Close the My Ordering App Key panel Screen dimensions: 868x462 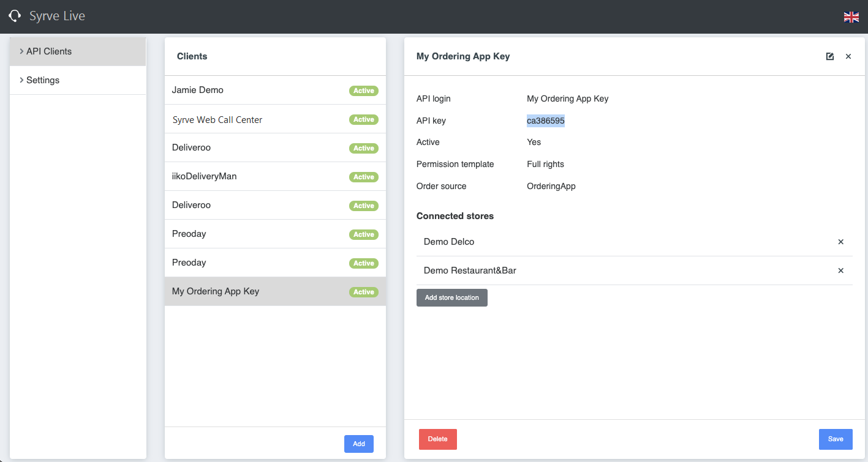click(x=848, y=56)
